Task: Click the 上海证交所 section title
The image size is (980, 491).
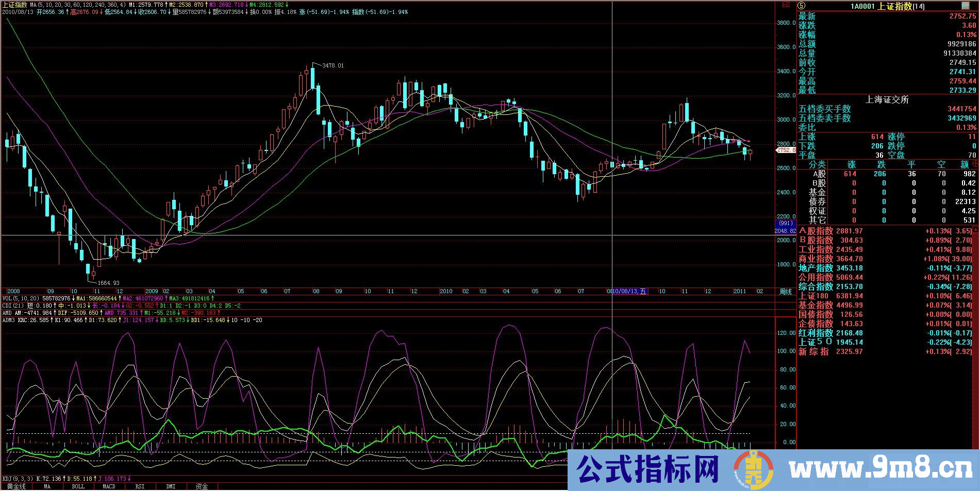Action: point(887,100)
